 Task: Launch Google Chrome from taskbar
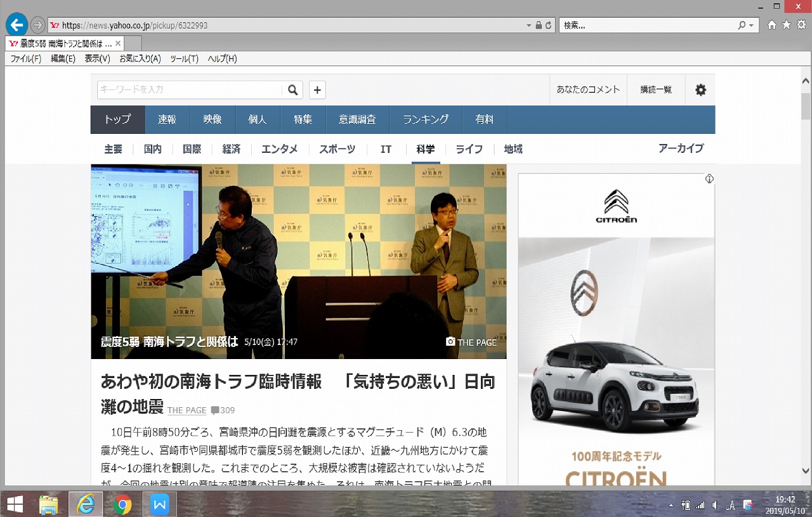coord(122,504)
